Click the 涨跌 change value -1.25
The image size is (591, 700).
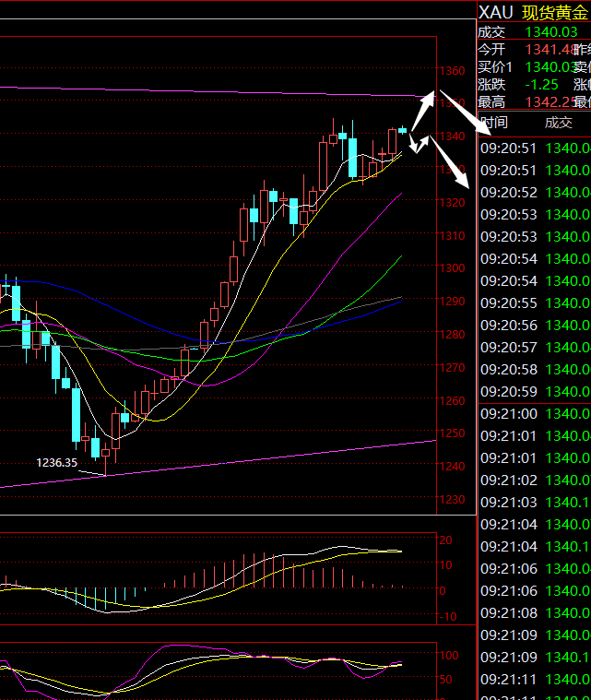pos(541,85)
